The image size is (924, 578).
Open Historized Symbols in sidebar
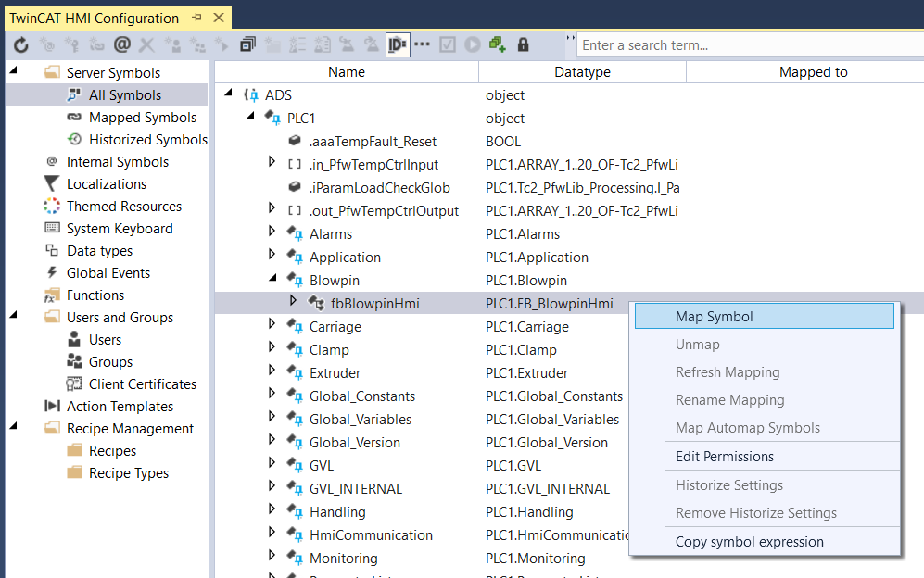tap(148, 140)
